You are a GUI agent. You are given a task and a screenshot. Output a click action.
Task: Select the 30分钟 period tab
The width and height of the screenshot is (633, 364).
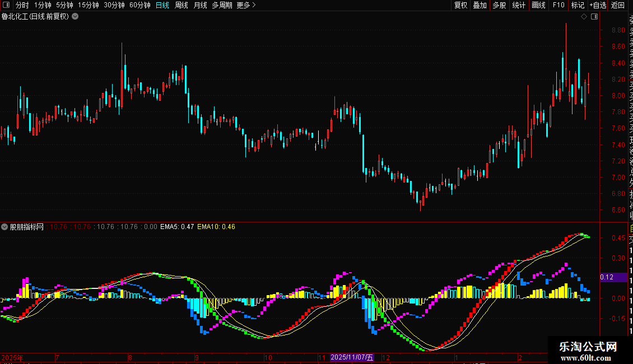pos(114,5)
